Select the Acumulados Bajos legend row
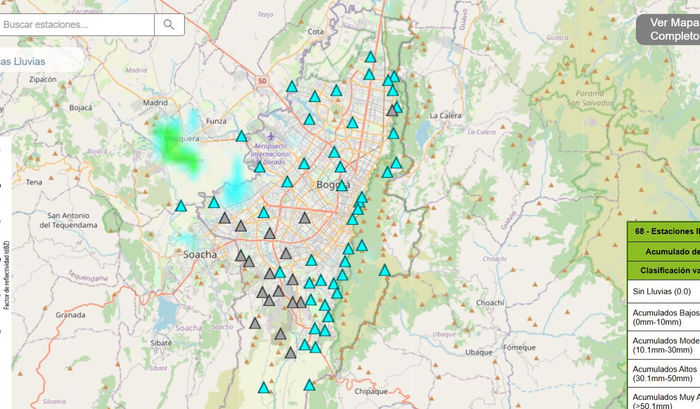 point(663,318)
